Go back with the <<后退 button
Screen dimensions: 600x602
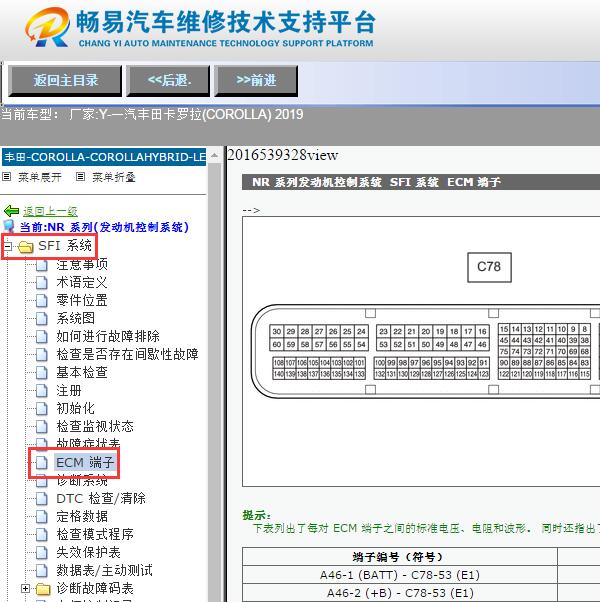point(169,81)
